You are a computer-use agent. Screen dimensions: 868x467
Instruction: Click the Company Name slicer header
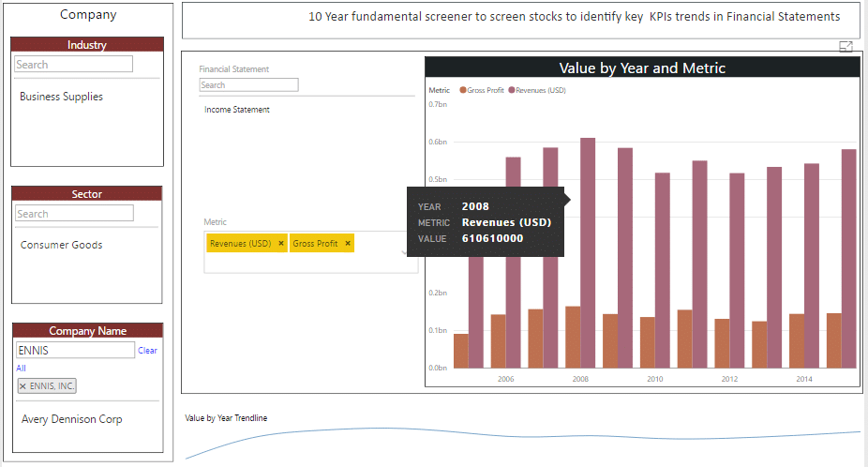87,330
